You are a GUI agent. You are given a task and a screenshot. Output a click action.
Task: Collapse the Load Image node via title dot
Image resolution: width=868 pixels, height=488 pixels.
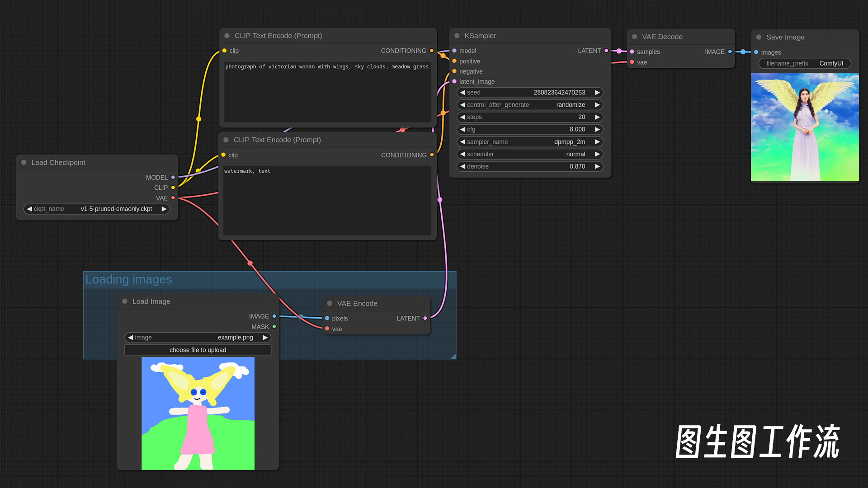click(x=125, y=301)
